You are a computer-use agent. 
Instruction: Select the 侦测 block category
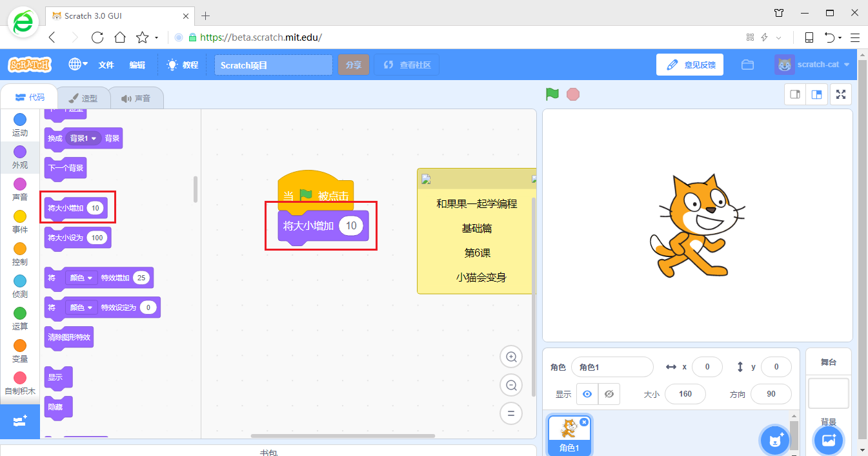(20, 287)
